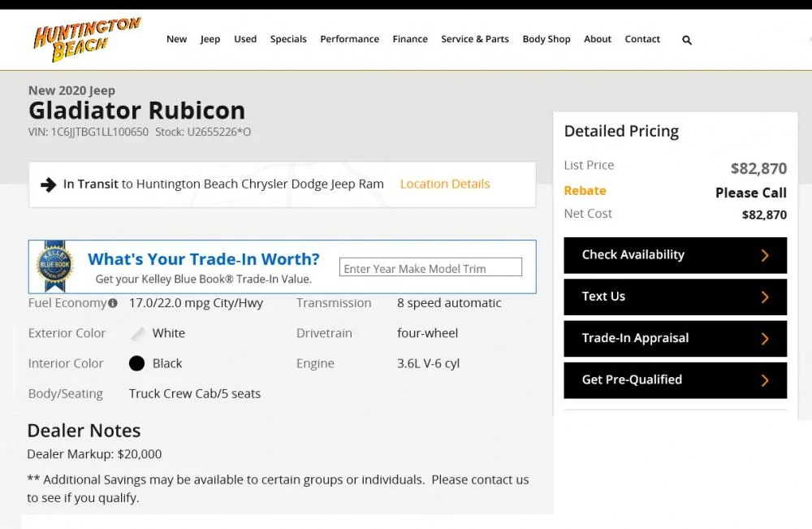
Task: Click the Truck Crew Cab/5 seats value
Action: [x=195, y=394]
